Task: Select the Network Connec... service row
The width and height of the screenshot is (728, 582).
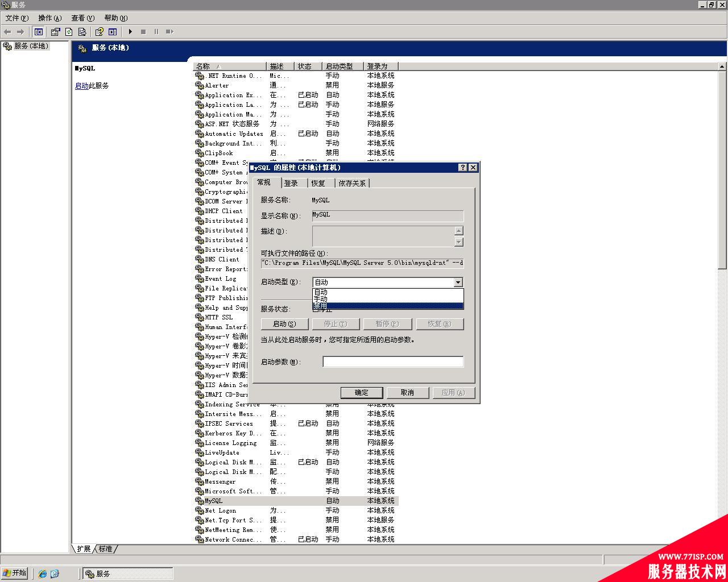Action: tap(296, 539)
